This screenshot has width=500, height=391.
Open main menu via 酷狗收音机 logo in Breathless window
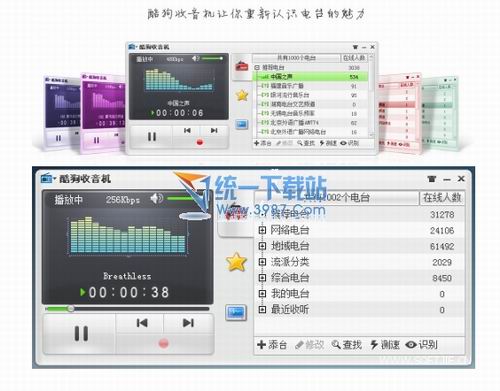coord(47,179)
